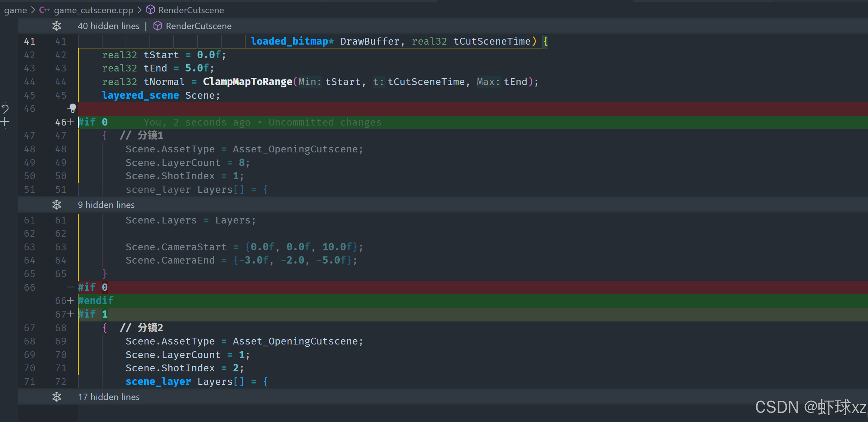Image resolution: width=868 pixels, height=422 pixels.
Task: Unfold the 40 hidden lines icon
Action: (57, 26)
